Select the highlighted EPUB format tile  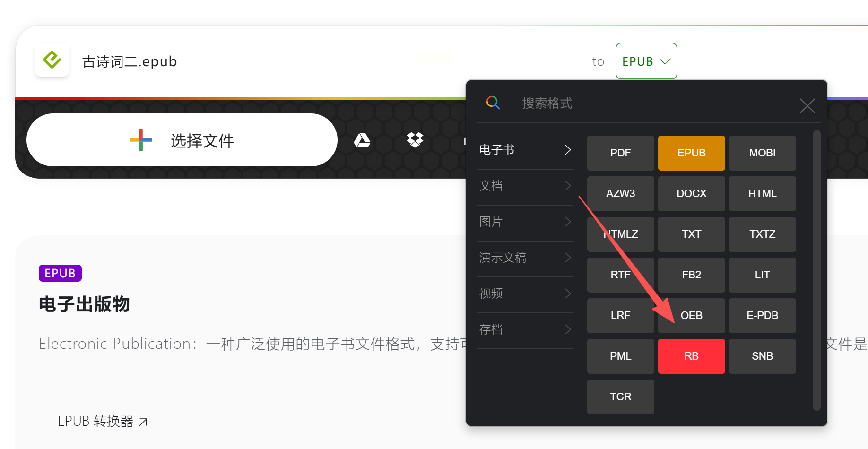tap(692, 153)
